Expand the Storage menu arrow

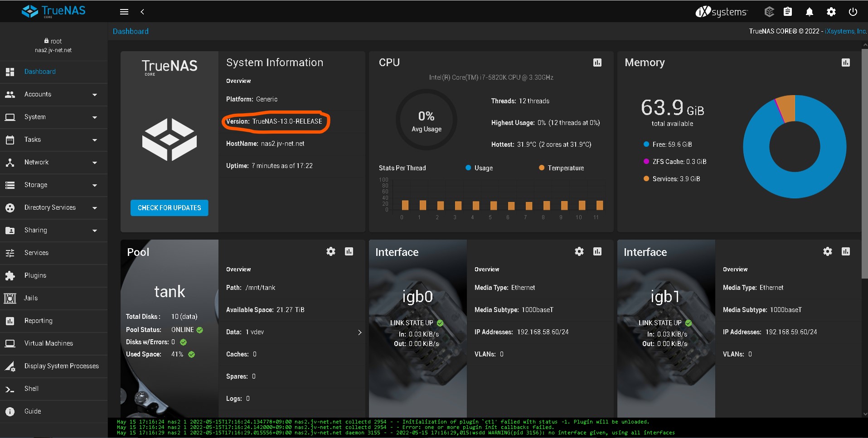coord(95,185)
